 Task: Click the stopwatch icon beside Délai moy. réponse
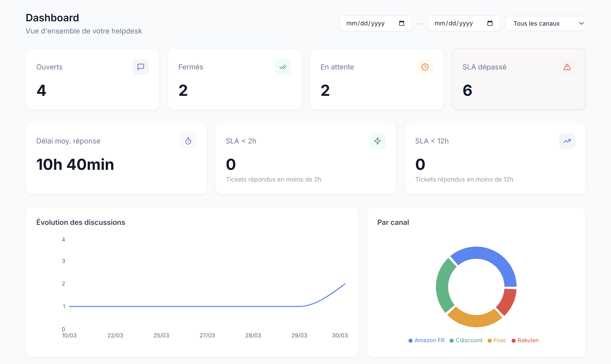tap(188, 141)
